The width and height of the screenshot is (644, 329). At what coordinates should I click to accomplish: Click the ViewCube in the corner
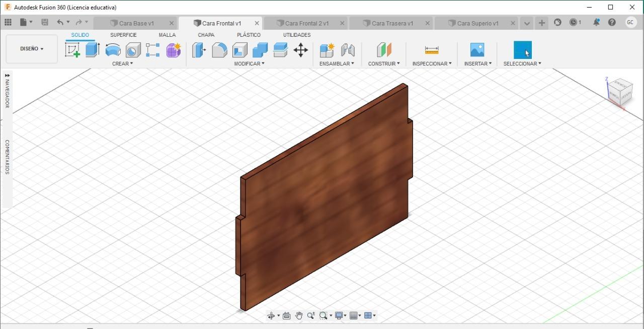click(619, 92)
